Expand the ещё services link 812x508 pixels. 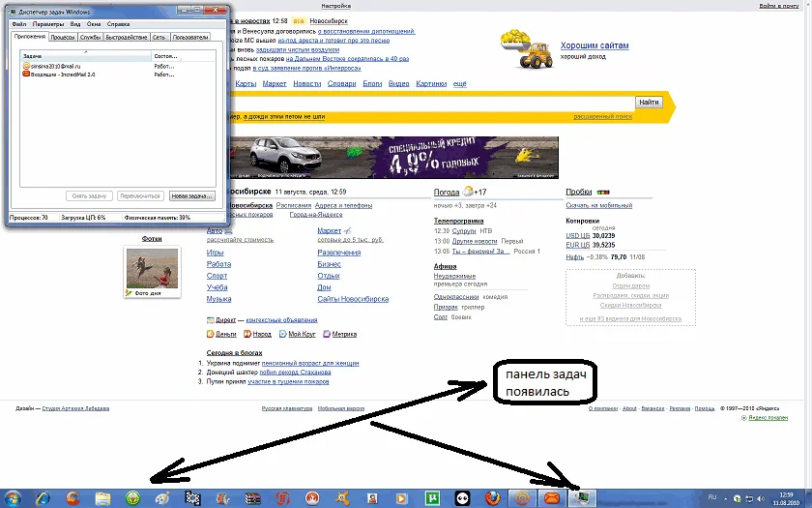(460, 83)
